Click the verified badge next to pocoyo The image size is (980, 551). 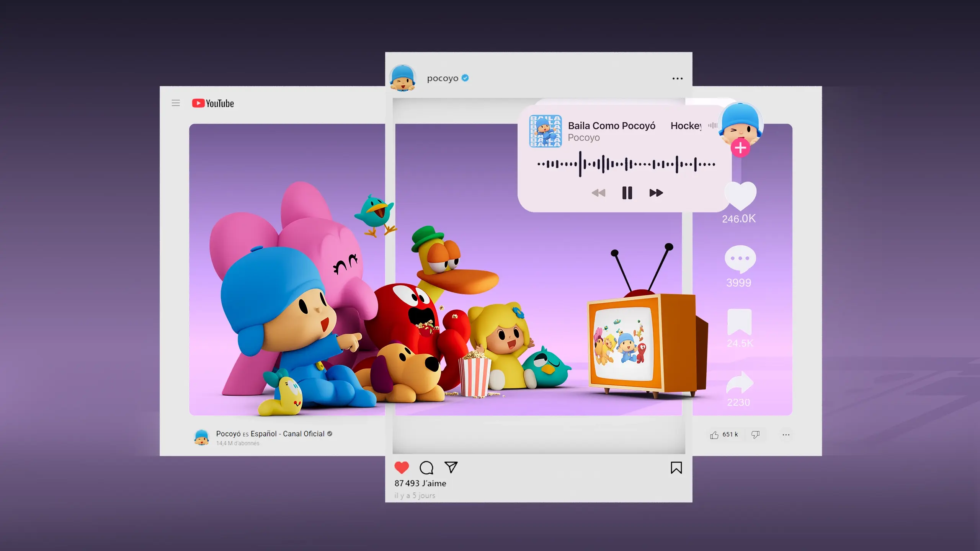click(x=465, y=78)
